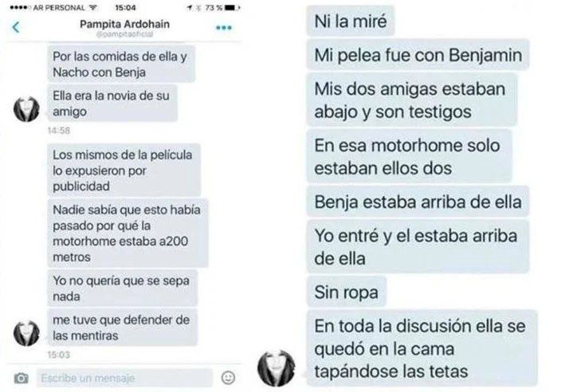Screen dimensions: 569x392
Task: Select the 'Ni la miré' message bubble
Action: pos(351,21)
